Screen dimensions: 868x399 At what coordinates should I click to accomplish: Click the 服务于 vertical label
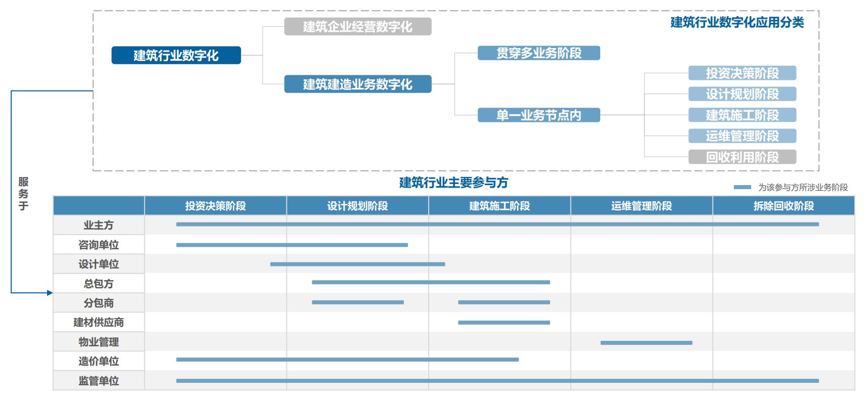[23, 194]
